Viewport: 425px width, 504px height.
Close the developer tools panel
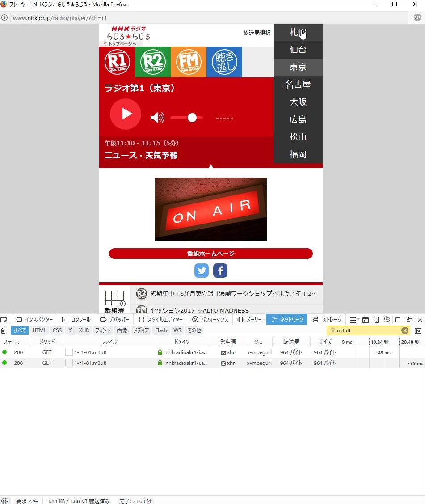click(x=420, y=320)
